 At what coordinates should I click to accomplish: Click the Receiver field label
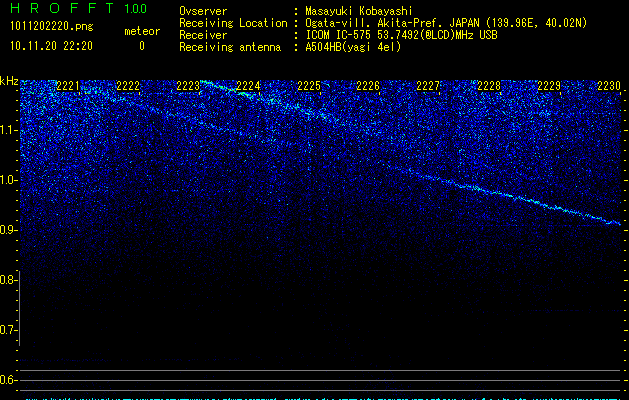203,35
